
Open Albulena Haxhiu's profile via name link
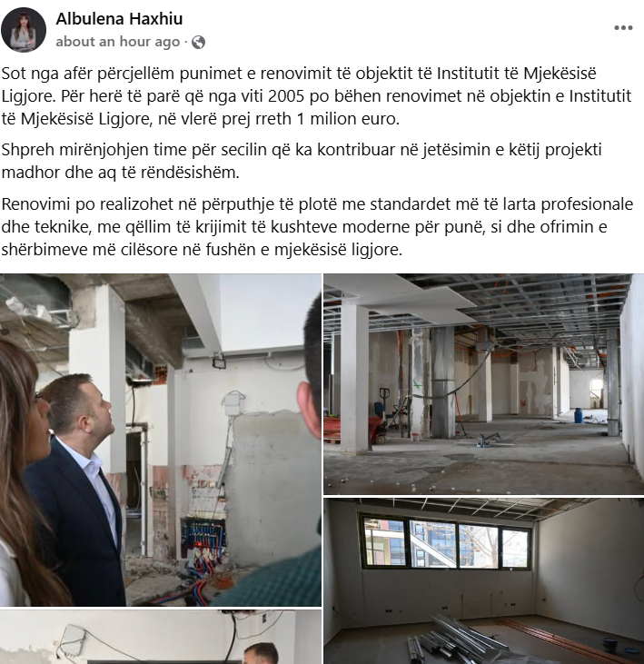[x=119, y=19]
